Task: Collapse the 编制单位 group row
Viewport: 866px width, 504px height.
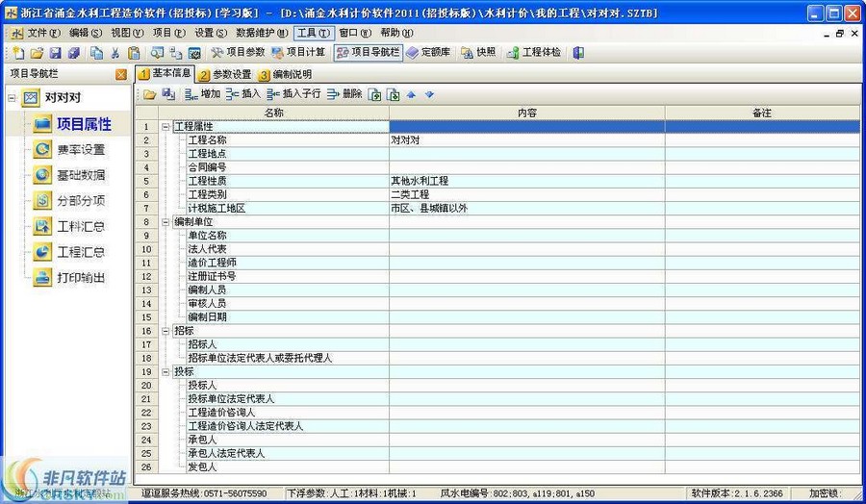Action: pos(166,222)
